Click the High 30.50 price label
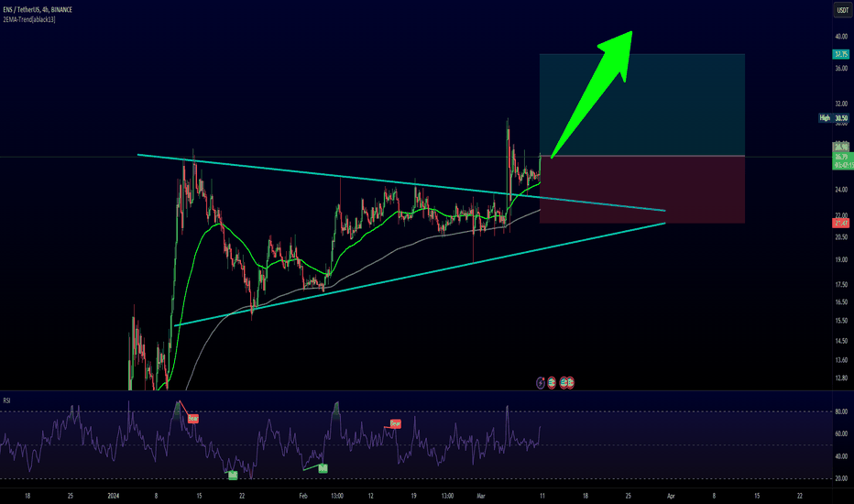Image resolution: width=854 pixels, height=504 pixels. [834, 117]
